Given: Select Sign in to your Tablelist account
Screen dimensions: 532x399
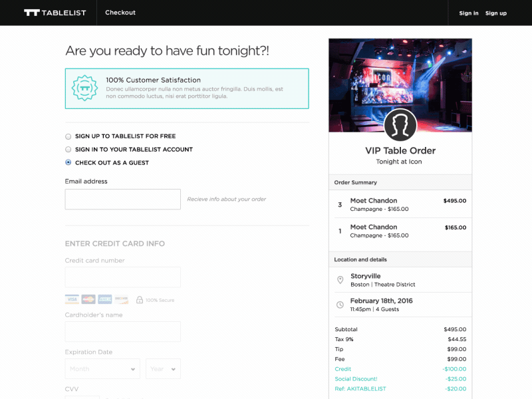Looking at the screenshot, I should pos(68,150).
